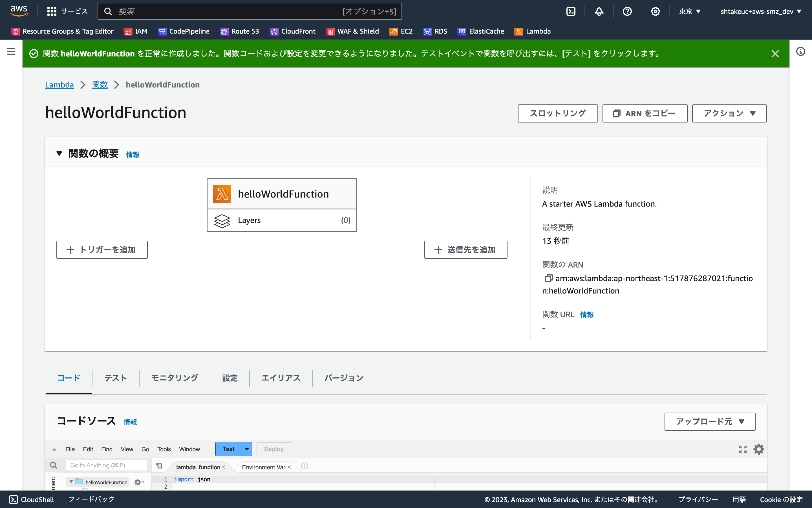Open the EC2 favorites shortcut

pyautogui.click(x=401, y=31)
